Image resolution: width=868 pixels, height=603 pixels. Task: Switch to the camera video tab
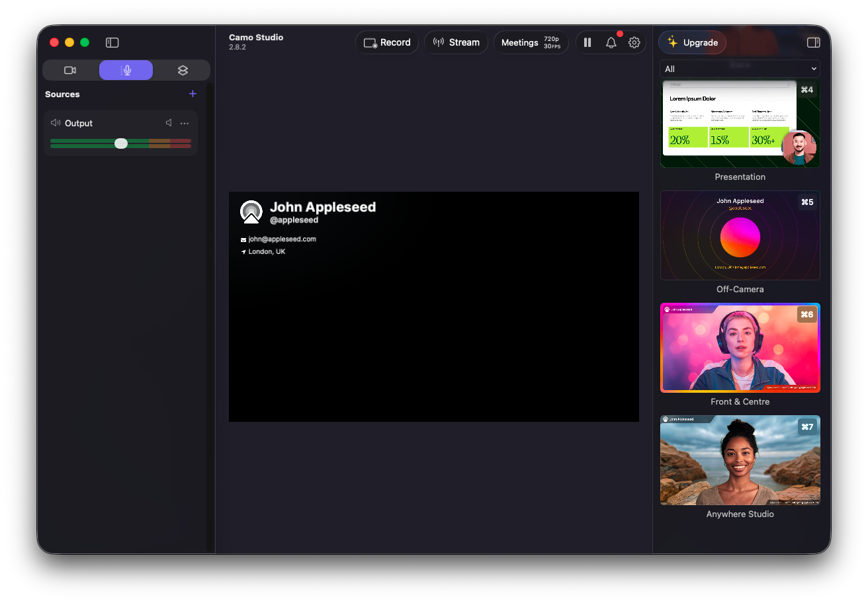coord(70,70)
